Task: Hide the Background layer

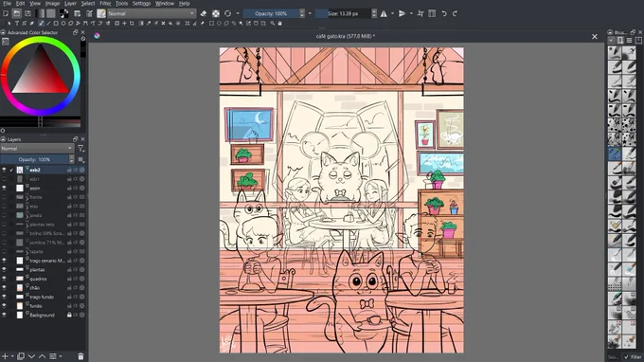Action: [x=4, y=315]
